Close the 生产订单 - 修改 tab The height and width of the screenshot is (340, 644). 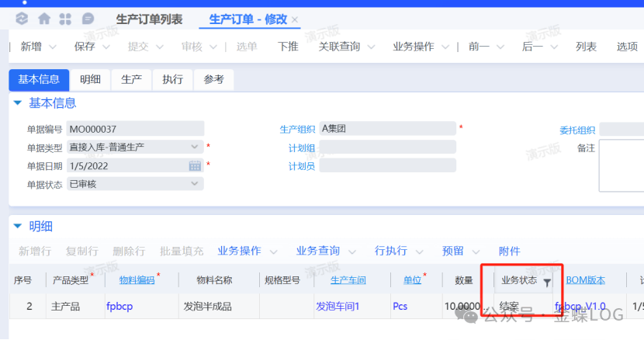tap(295, 19)
